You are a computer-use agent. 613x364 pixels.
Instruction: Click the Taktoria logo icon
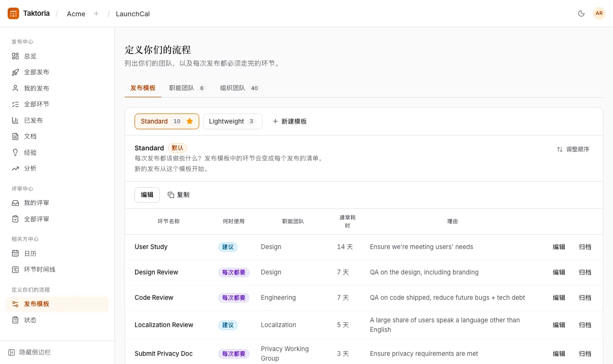[x=13, y=13]
